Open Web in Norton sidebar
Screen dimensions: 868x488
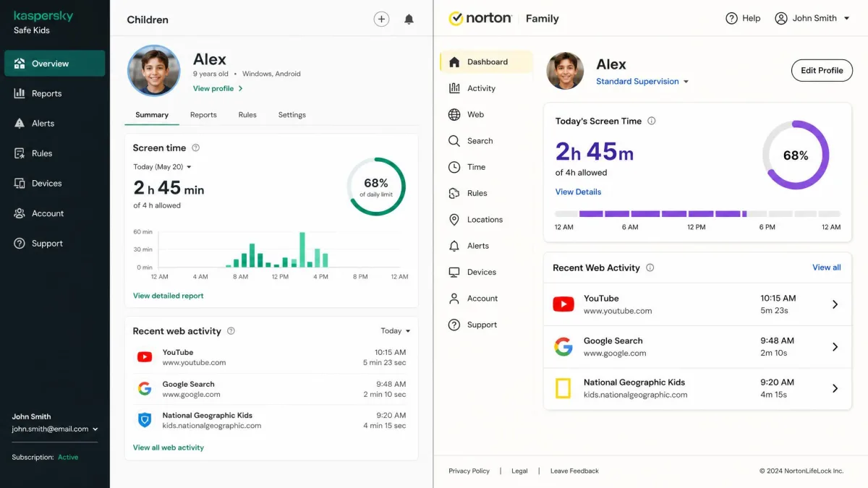(x=486, y=114)
